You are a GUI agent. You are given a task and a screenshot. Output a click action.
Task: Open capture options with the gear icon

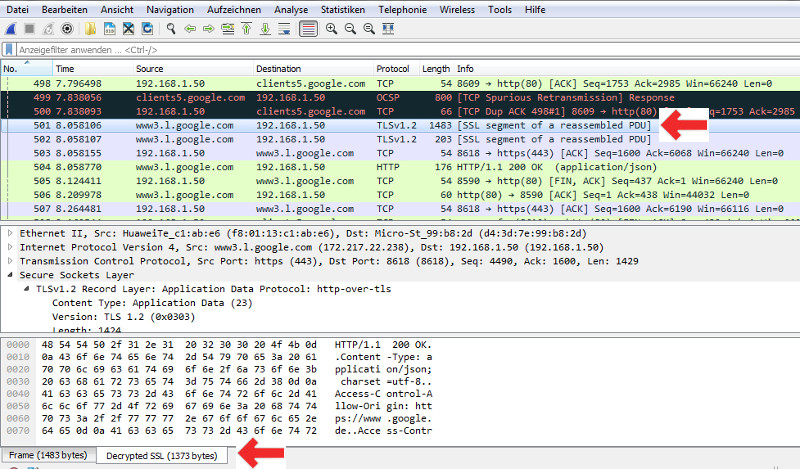click(x=67, y=29)
